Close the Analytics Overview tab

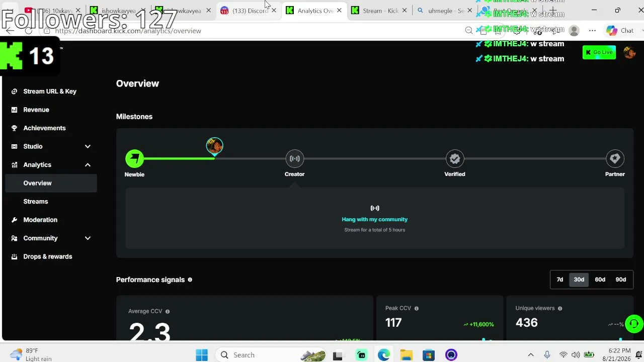coord(339,11)
